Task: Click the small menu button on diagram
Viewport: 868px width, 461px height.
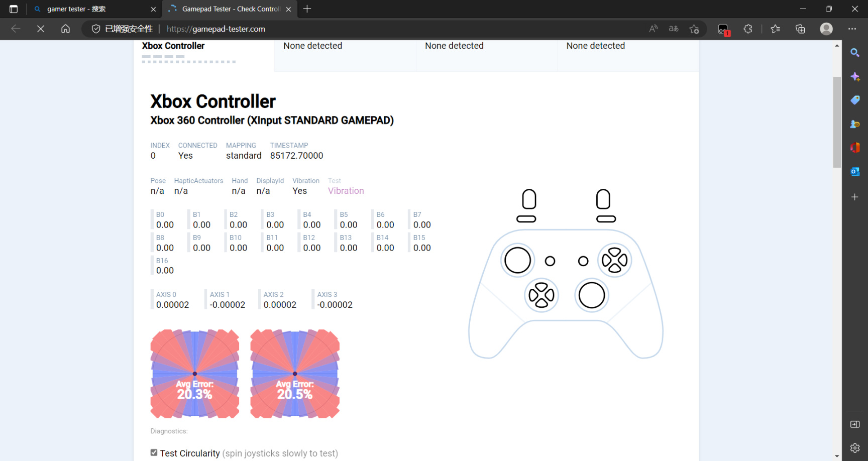Action: [583, 261]
